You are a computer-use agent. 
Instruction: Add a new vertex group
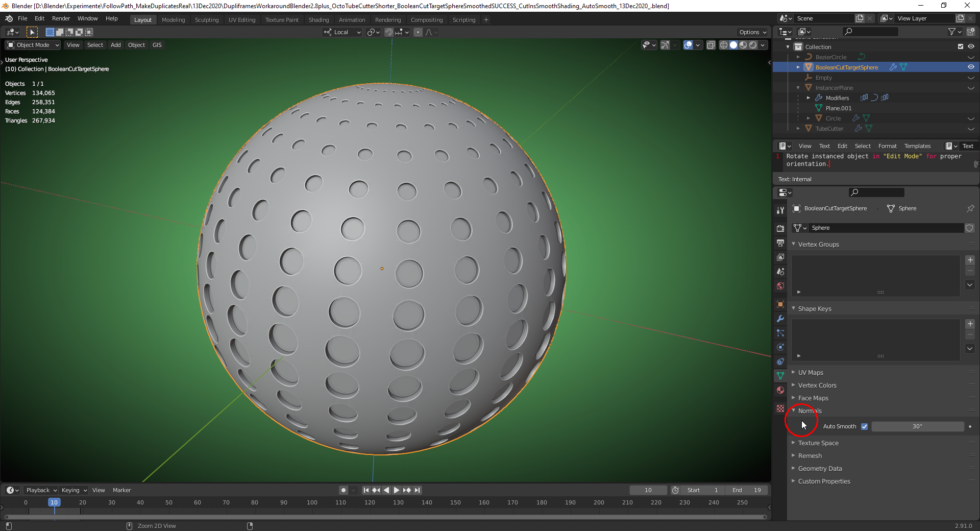[970, 260]
